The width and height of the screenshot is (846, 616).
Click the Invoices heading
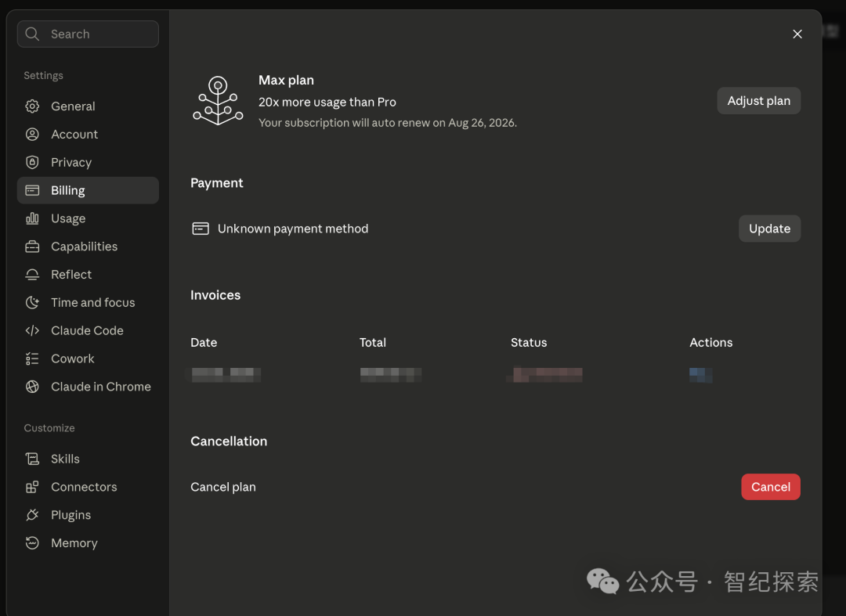tap(215, 295)
